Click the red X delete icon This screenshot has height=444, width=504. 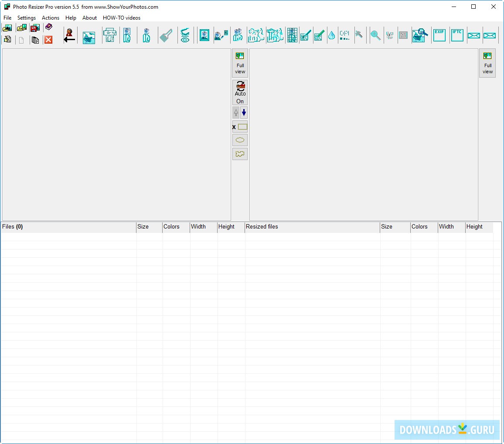pyautogui.click(x=48, y=40)
